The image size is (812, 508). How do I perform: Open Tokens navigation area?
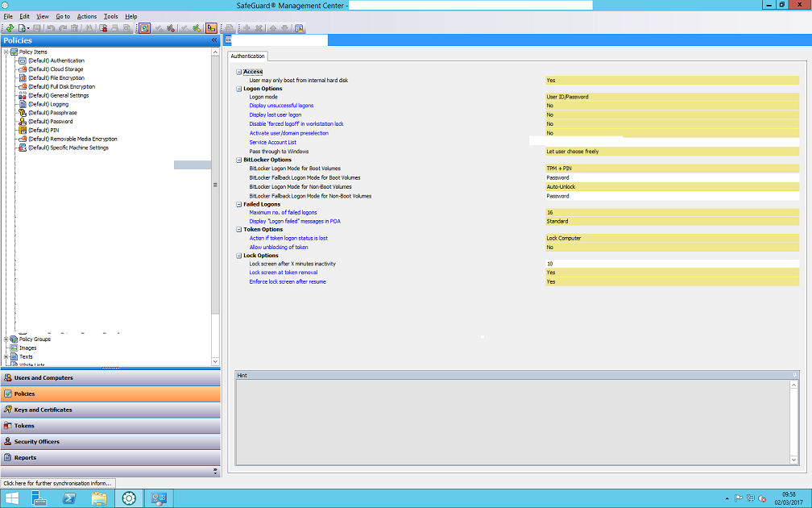[x=110, y=426]
